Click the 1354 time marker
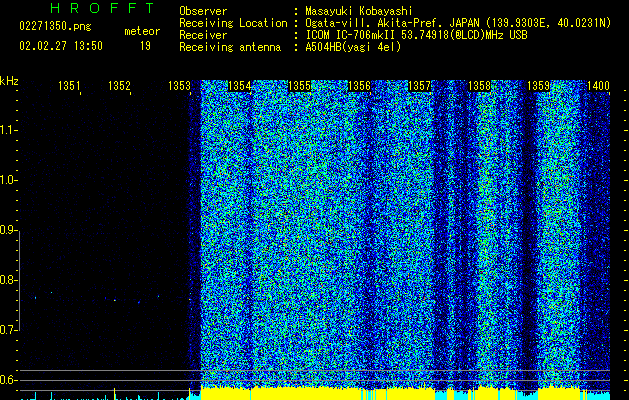Screen dimensions: 629x400 [x=239, y=86]
